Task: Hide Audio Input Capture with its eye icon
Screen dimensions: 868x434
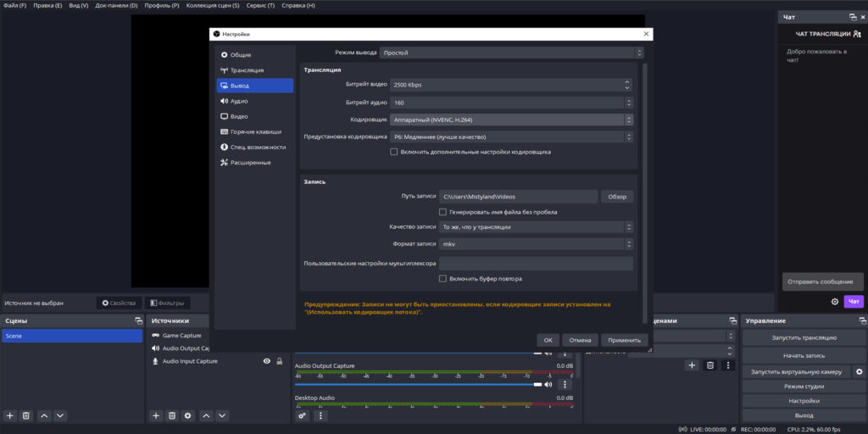Action: [267, 361]
